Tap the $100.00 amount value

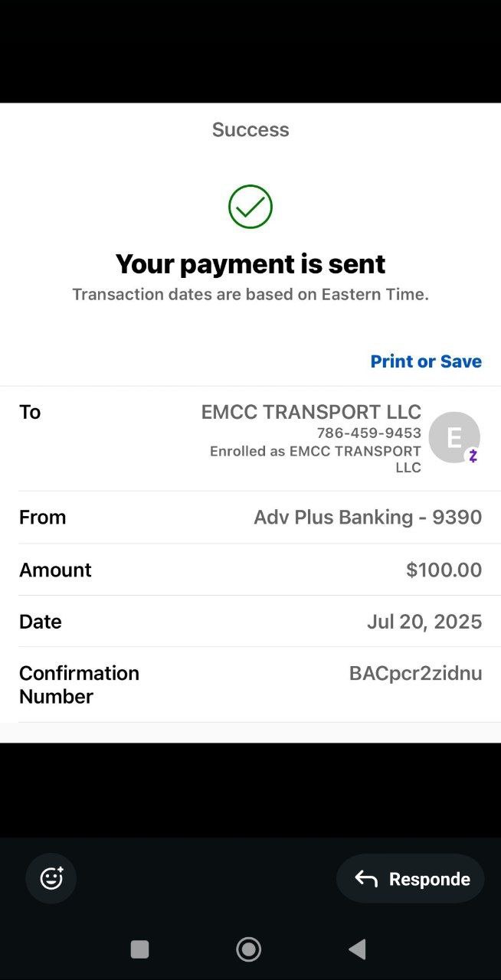[x=444, y=570]
